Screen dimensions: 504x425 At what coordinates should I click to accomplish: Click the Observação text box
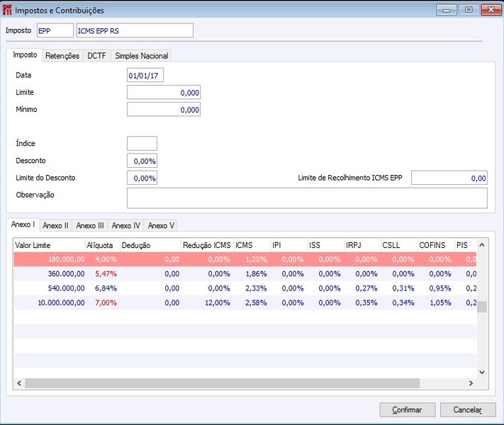pos(307,198)
